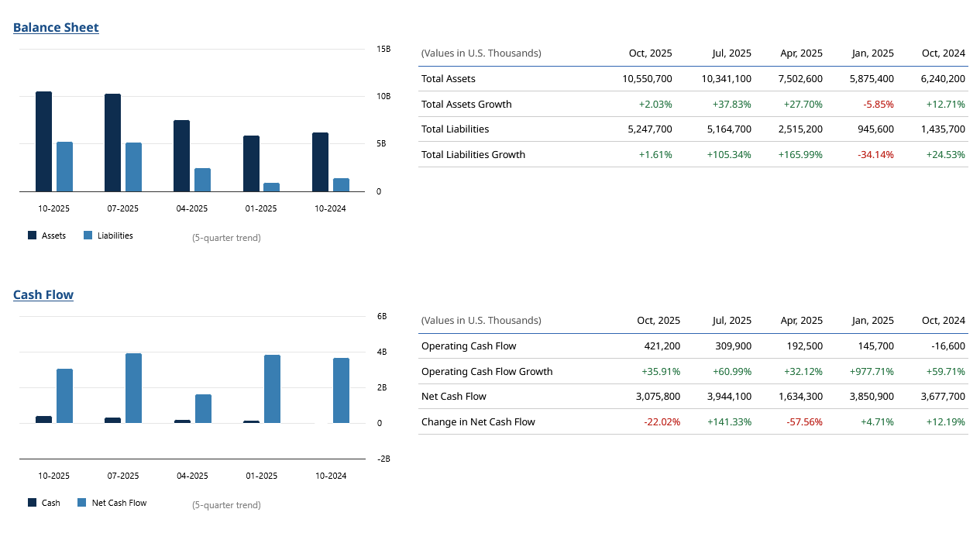The height and width of the screenshot is (533, 980).
Task: Select the Total Liabilities Growth row label
Action: pos(473,155)
